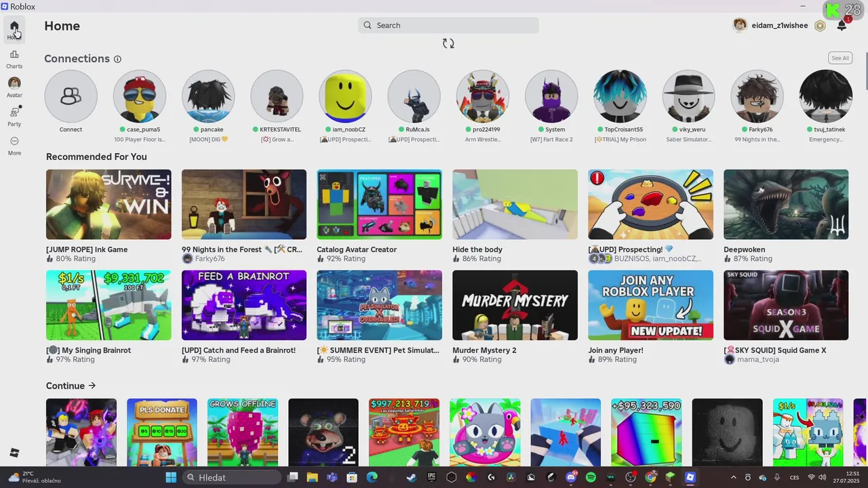The image size is (868, 488).
Task: Open [JUMP ROPE] Ink Game thumbnail
Action: point(108,204)
